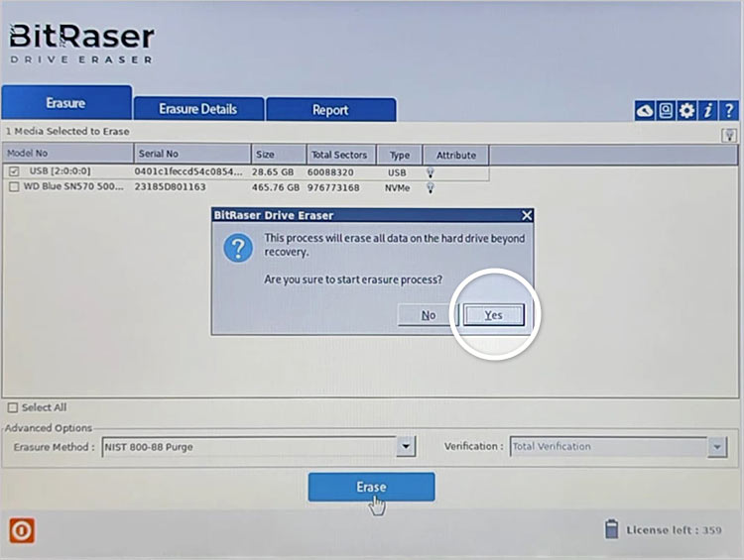
Task: Click the NVMe type cell
Action: (397, 188)
